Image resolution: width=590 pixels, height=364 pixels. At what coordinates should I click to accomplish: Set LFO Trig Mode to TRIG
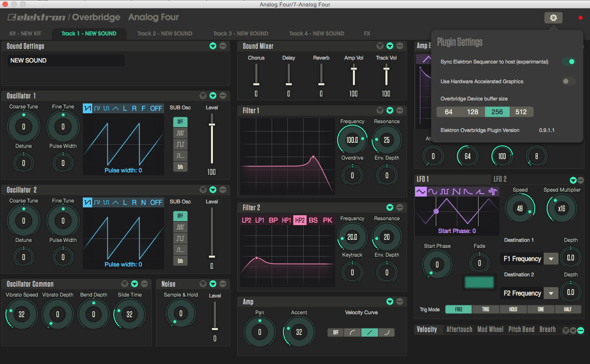[x=486, y=309]
